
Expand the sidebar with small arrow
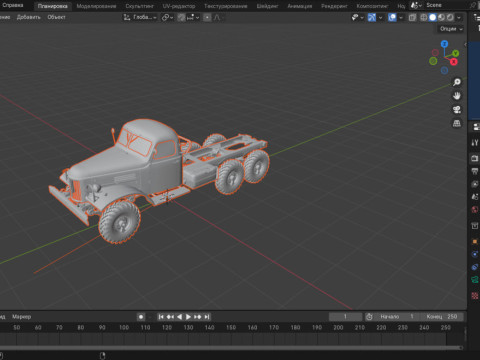tap(465, 44)
